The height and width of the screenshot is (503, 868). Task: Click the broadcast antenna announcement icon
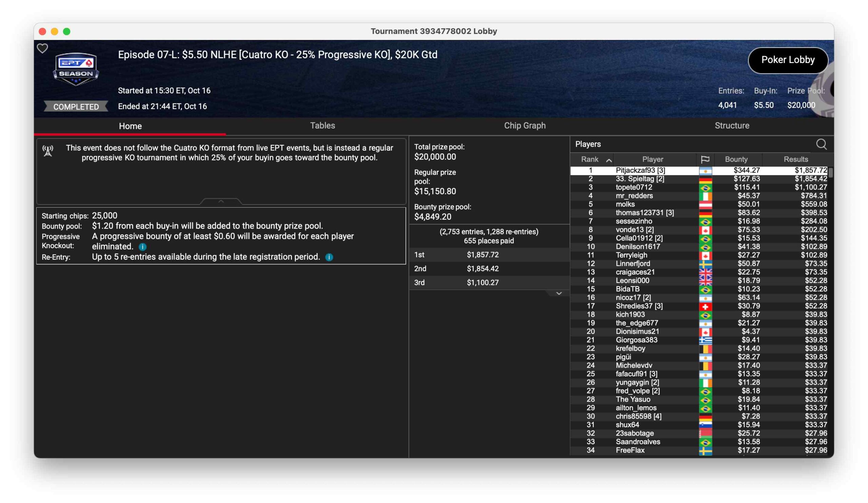(48, 151)
